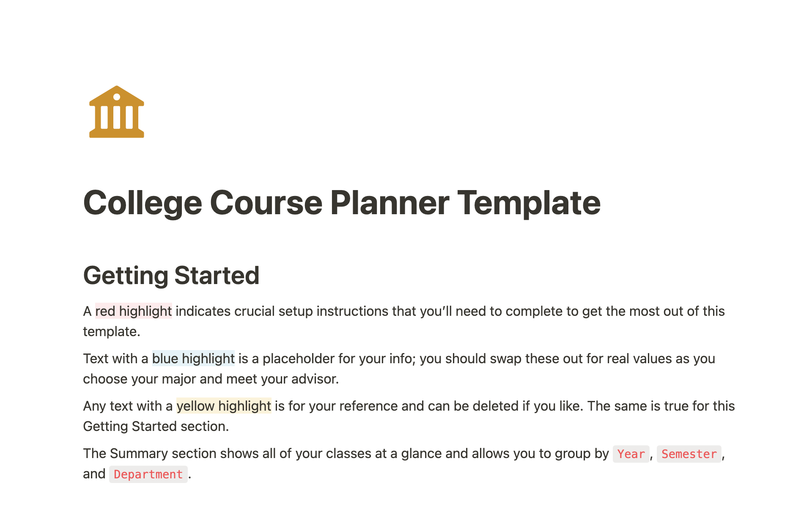Click the red highlight text

133,311
